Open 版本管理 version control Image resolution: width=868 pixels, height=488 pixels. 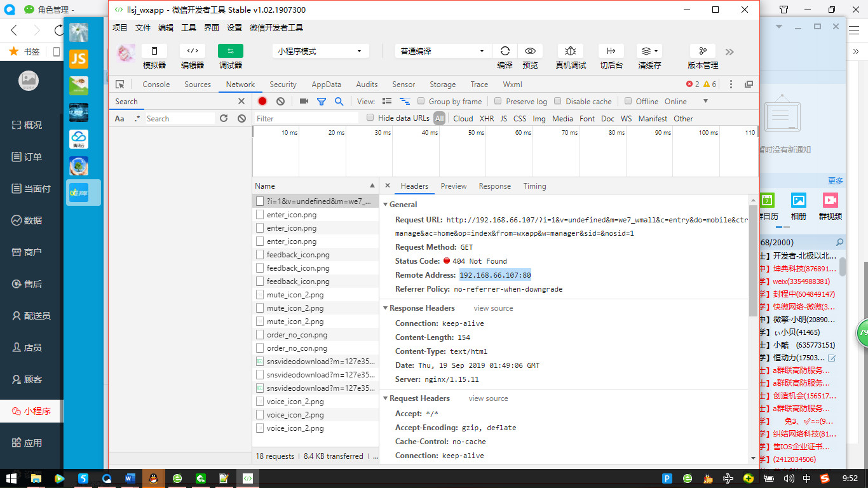[x=703, y=51]
